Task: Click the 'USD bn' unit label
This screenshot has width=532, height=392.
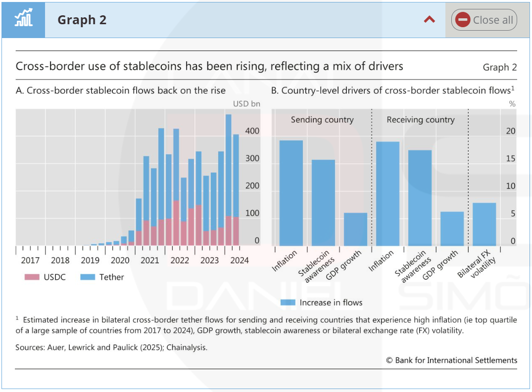Action: click(246, 104)
